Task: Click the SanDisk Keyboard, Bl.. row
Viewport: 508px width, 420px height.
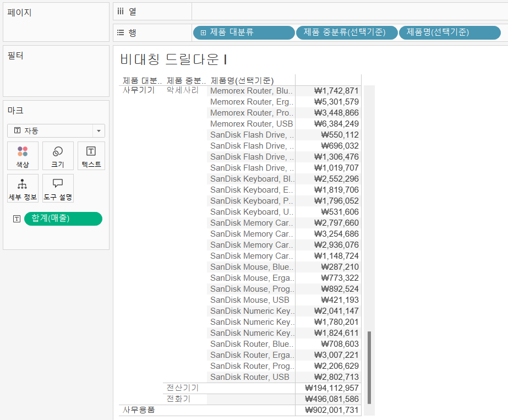Action: [252, 179]
